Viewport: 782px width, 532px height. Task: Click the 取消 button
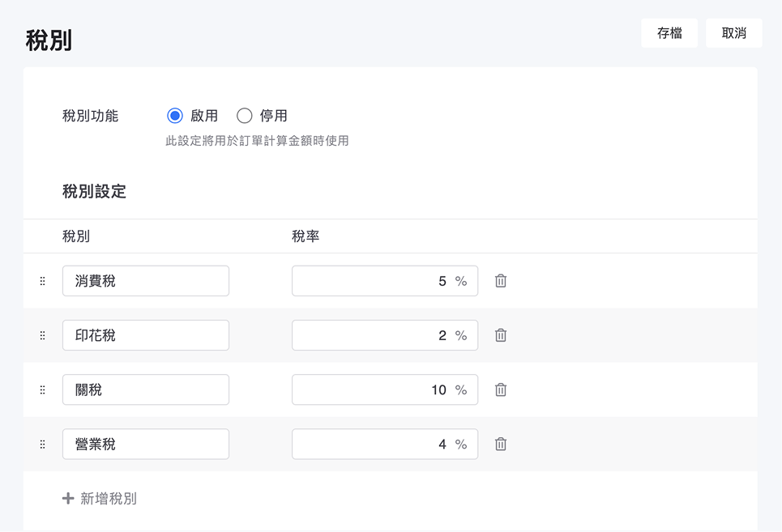[x=733, y=33]
